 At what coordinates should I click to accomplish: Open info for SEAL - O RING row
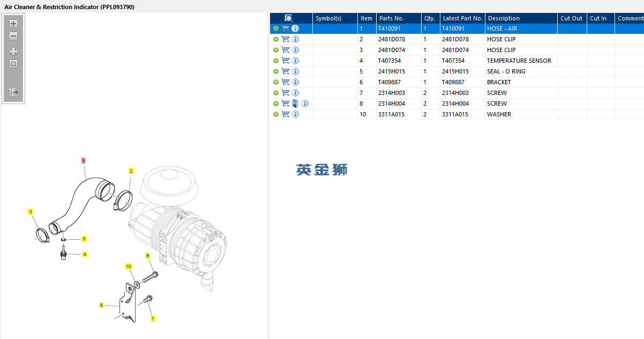(295, 71)
